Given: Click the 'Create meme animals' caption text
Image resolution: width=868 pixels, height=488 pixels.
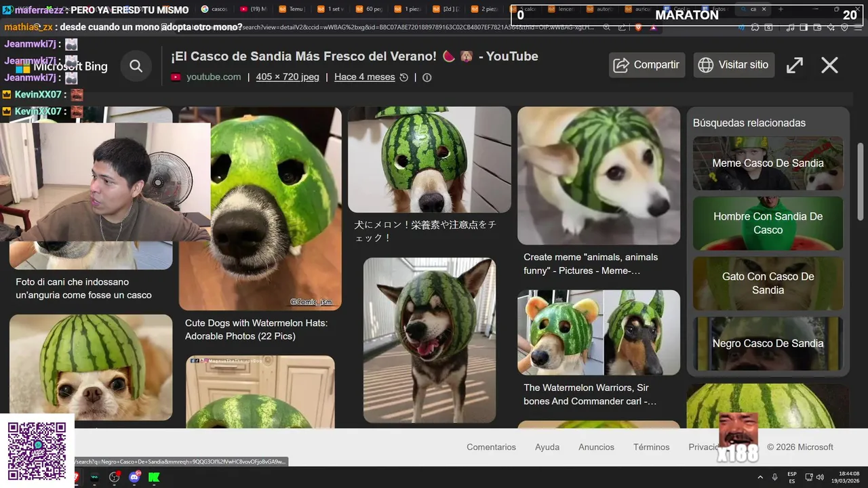Looking at the screenshot, I should (x=591, y=264).
